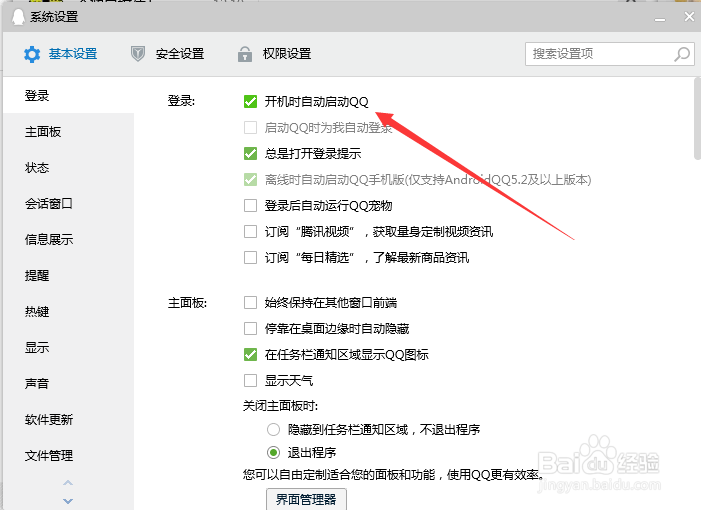Screen dimensions: 701x510
Task: Focus the 搜索设置项 search field
Action: (610, 54)
